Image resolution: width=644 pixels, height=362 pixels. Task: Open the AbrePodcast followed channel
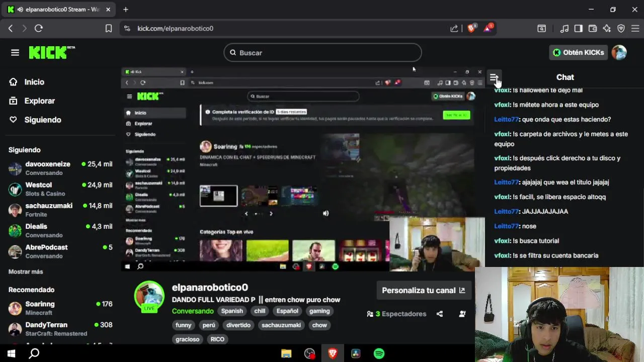60,251
